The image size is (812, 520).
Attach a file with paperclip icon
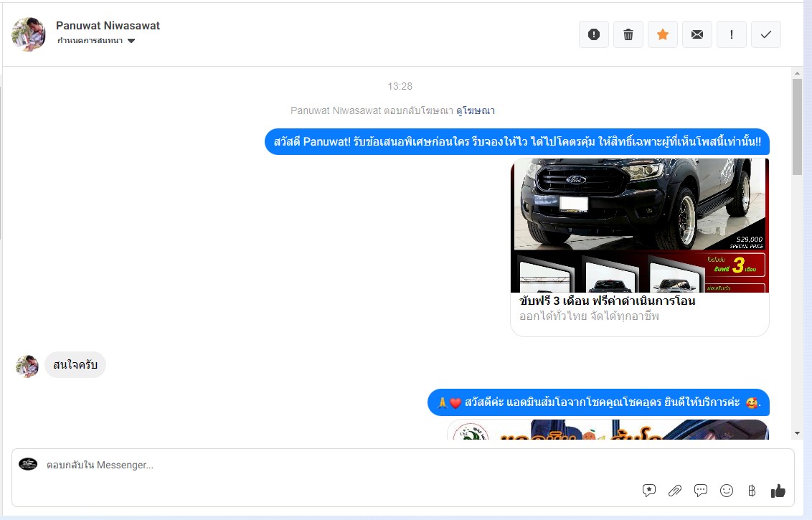pos(675,491)
